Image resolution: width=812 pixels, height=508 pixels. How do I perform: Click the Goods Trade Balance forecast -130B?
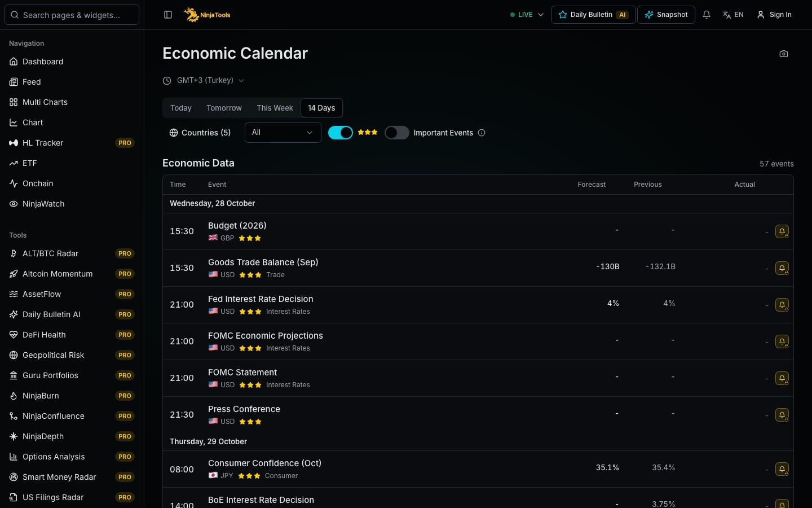[x=607, y=266]
